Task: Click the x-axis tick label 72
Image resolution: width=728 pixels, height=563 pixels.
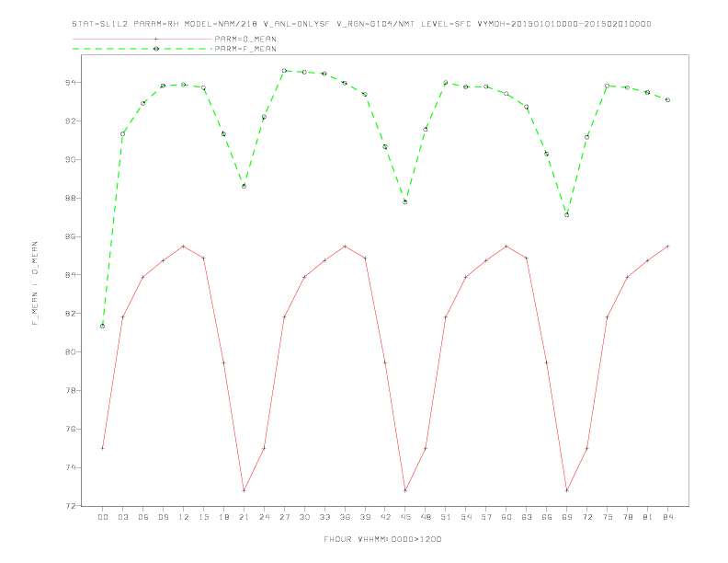Action: coord(587,517)
